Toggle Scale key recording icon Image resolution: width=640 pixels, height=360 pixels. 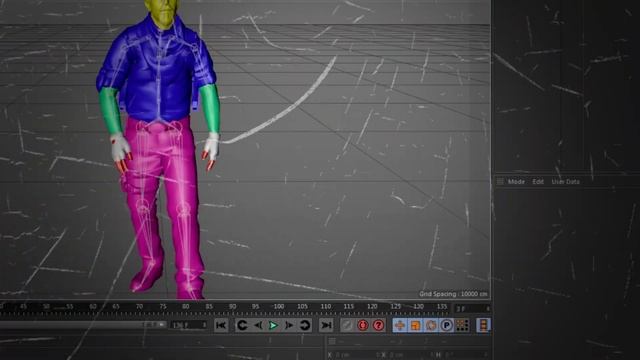415,325
